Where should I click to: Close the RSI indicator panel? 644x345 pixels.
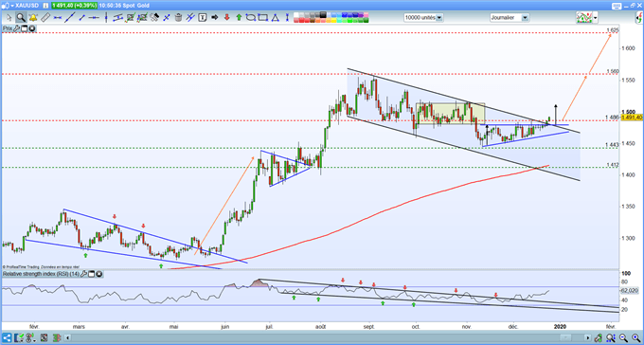click(x=99, y=274)
